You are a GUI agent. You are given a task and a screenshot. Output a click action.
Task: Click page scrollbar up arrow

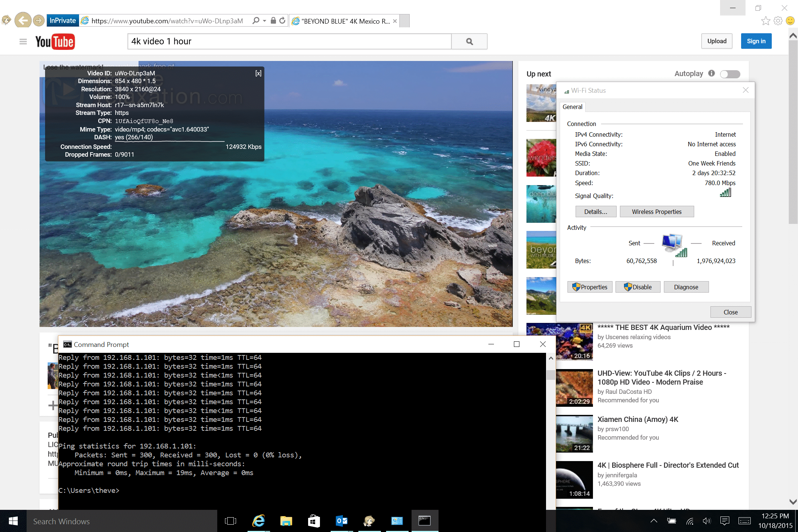(x=793, y=36)
